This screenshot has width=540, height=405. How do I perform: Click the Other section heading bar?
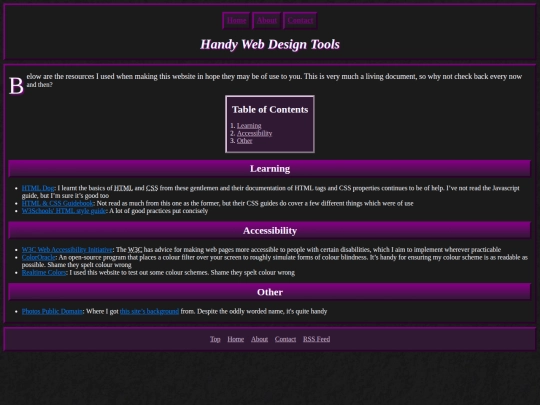click(x=270, y=292)
